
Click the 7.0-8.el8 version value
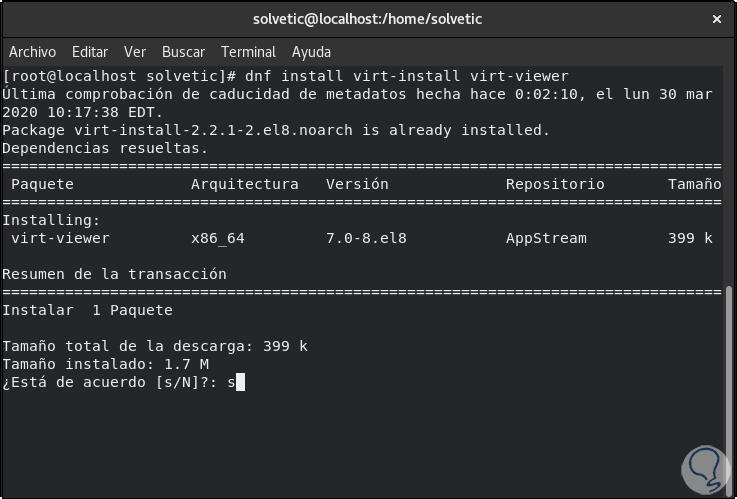click(366, 238)
